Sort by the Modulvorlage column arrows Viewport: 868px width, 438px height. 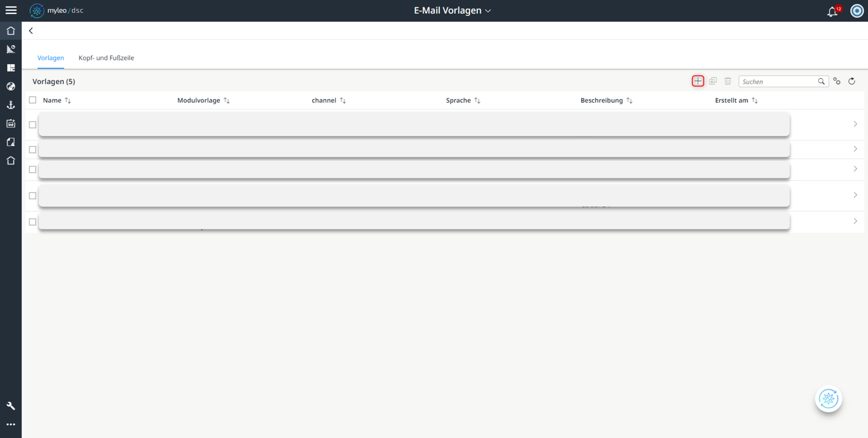pyautogui.click(x=227, y=101)
